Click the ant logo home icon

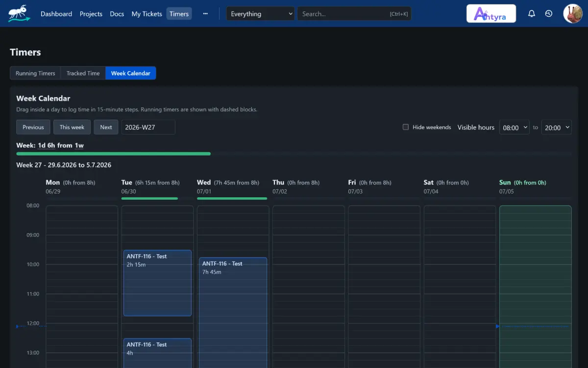[x=20, y=13]
